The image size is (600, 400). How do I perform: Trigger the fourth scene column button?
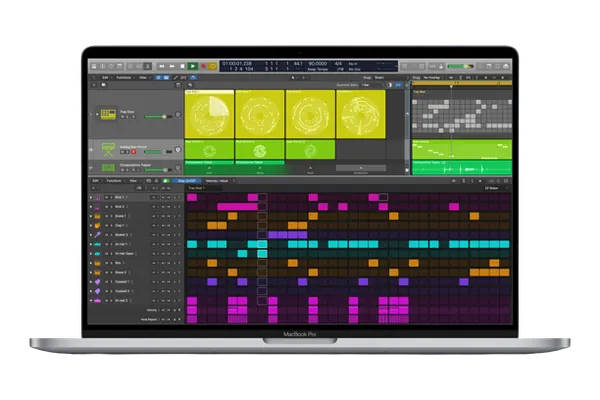[x=361, y=168]
